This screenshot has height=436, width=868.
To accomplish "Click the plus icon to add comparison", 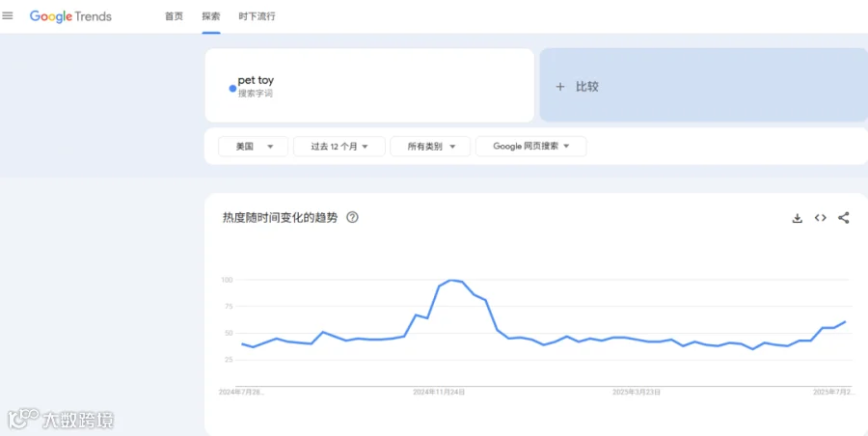I will click(560, 87).
